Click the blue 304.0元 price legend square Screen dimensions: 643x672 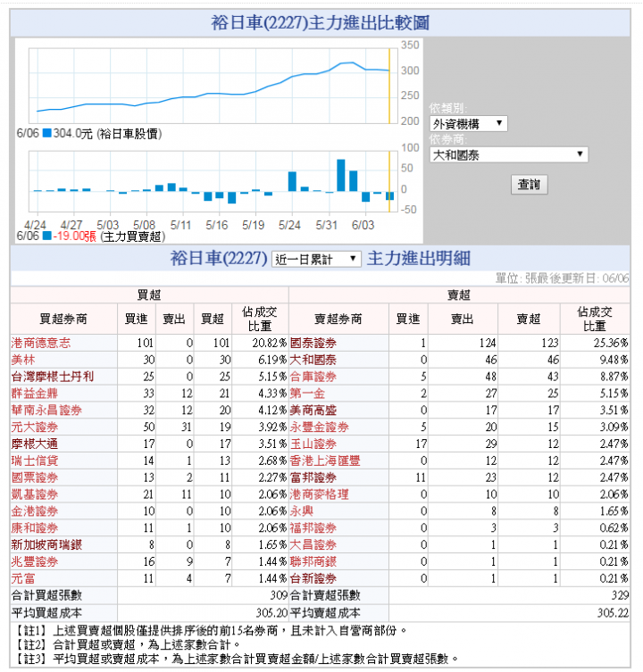(46, 133)
